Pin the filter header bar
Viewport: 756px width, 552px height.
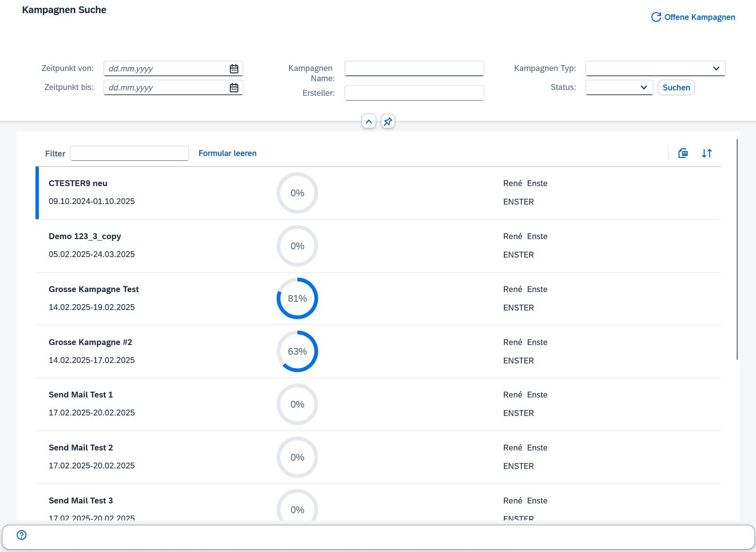tap(388, 121)
